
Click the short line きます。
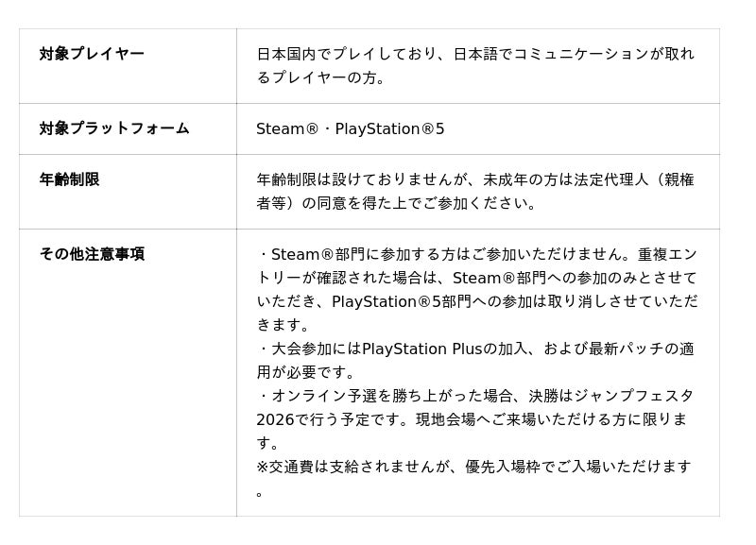283,325
